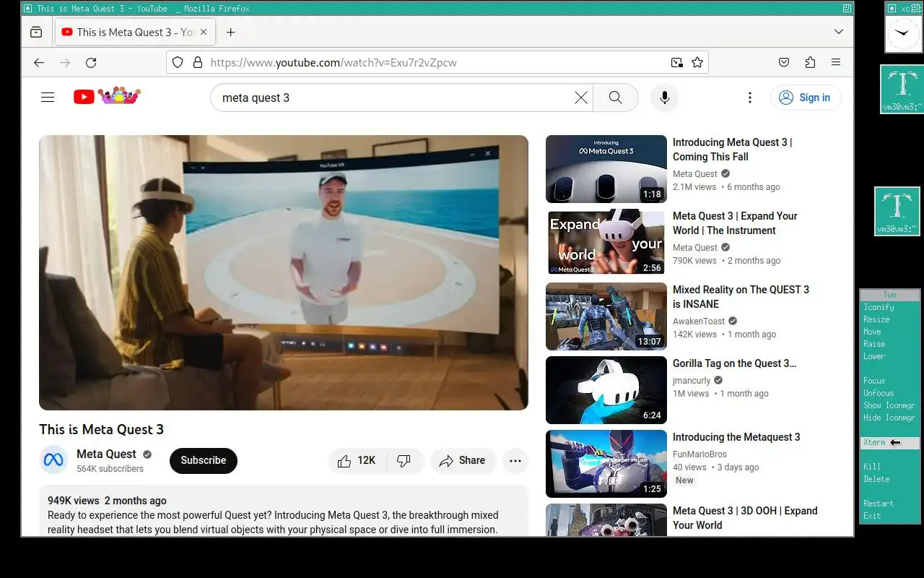Like the video with thumbs up
The height and width of the screenshot is (578, 924).
click(358, 461)
